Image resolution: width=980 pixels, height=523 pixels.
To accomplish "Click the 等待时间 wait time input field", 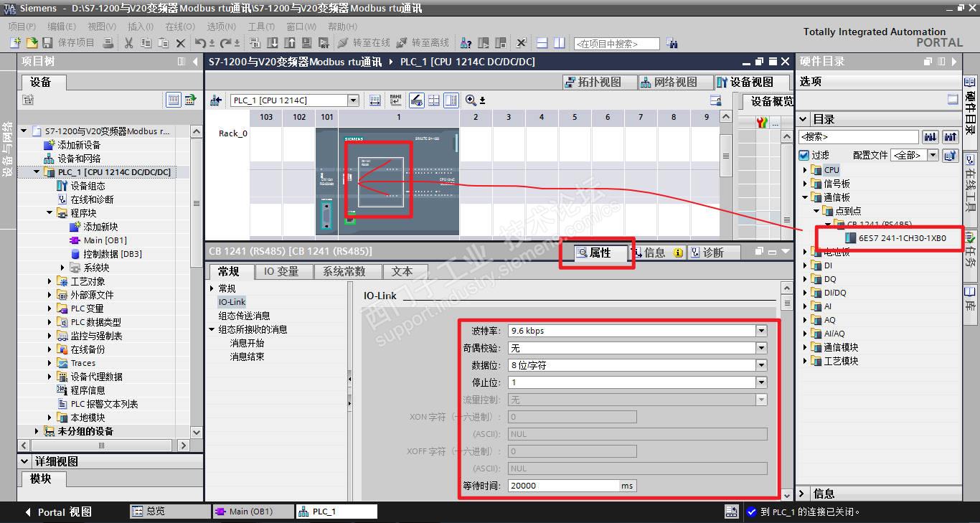I will 564,486.
